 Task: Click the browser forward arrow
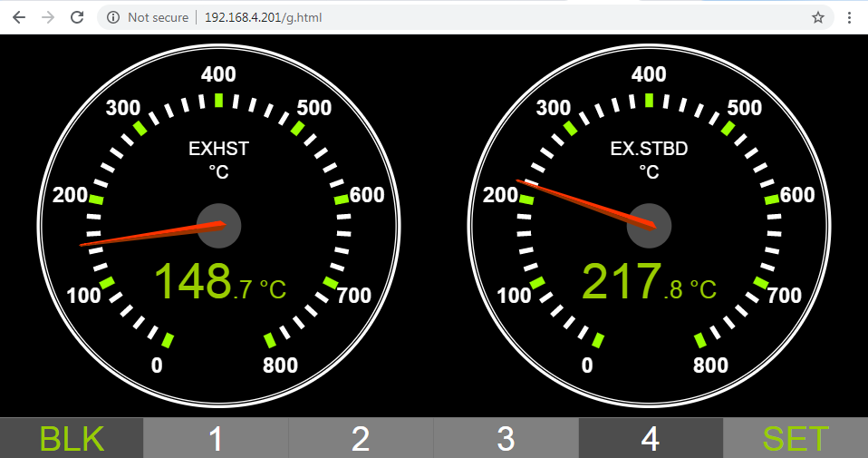tap(48, 17)
